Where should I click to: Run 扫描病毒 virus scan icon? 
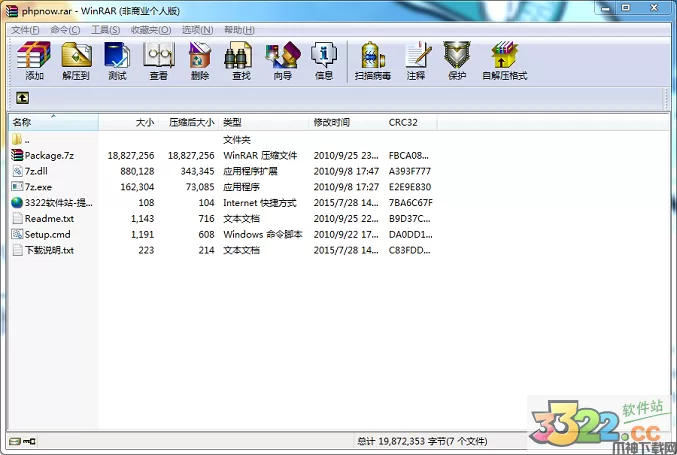click(x=373, y=60)
